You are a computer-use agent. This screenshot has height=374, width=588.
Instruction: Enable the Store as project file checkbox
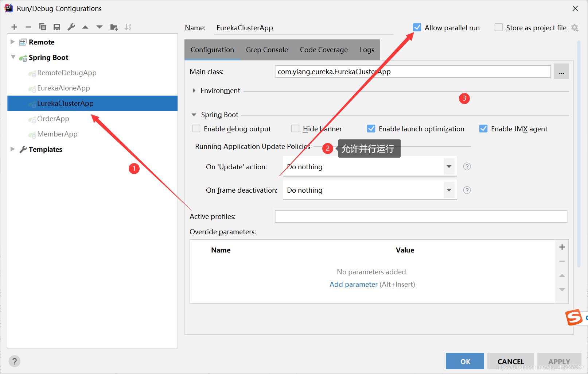click(x=499, y=27)
